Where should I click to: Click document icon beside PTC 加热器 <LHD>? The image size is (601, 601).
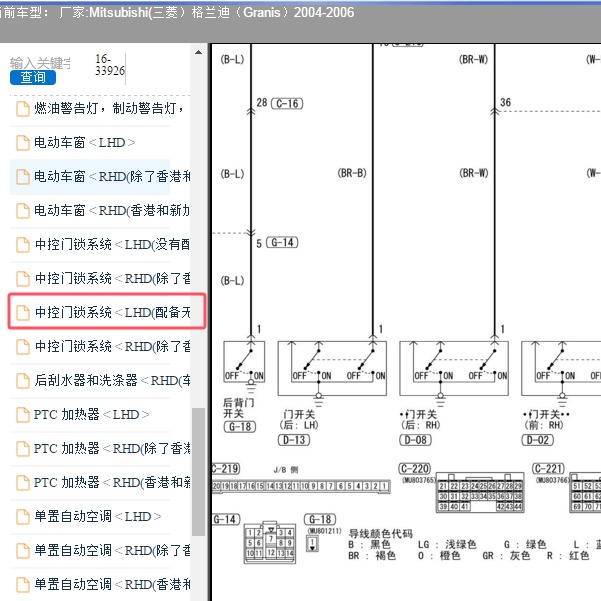coord(23,415)
